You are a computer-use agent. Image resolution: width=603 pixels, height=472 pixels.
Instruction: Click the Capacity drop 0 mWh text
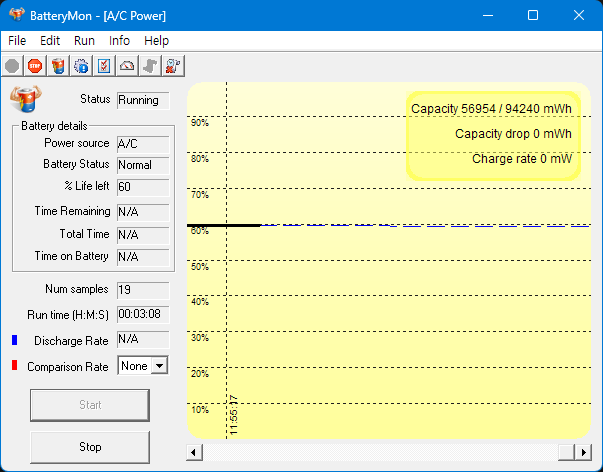513,134
